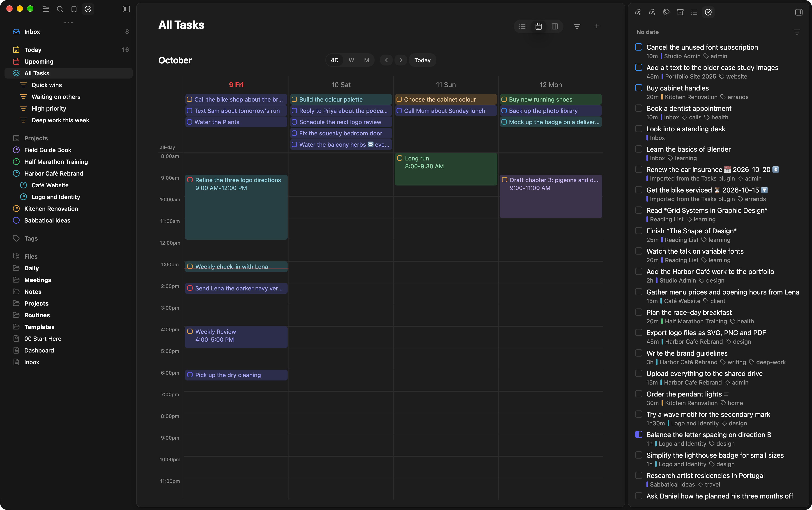Add a new task with the plus icon

[x=597, y=26]
